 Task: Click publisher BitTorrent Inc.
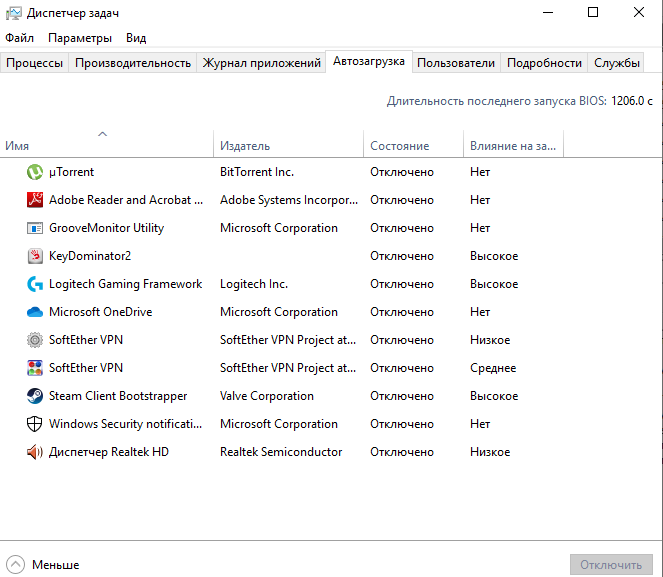click(257, 172)
